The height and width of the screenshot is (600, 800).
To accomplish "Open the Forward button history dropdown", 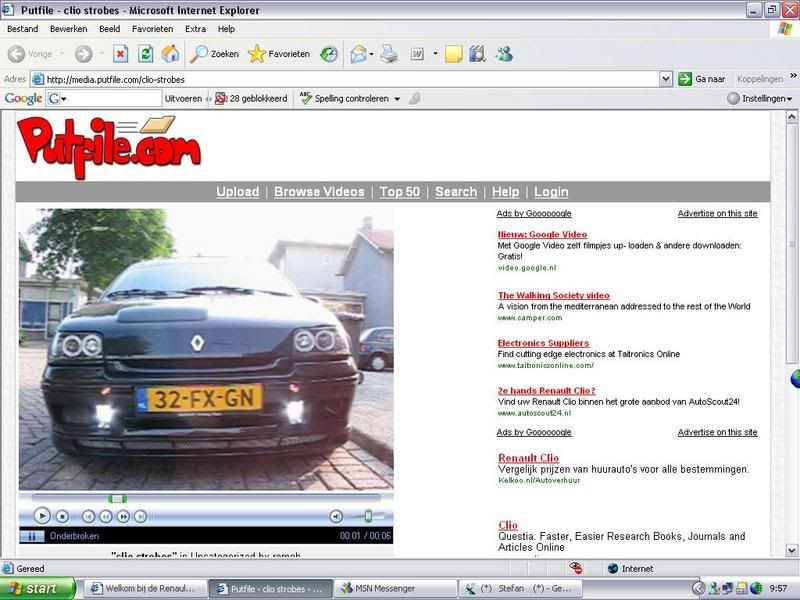I will point(102,54).
